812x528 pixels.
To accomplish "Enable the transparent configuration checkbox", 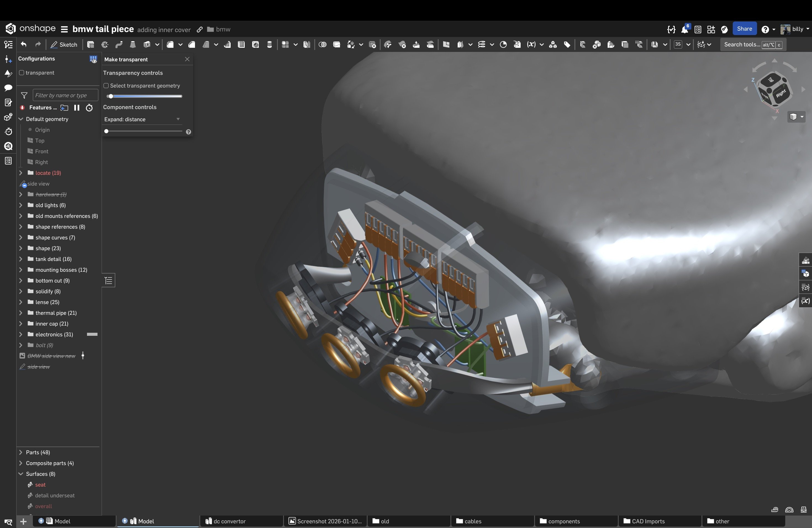I will point(22,73).
